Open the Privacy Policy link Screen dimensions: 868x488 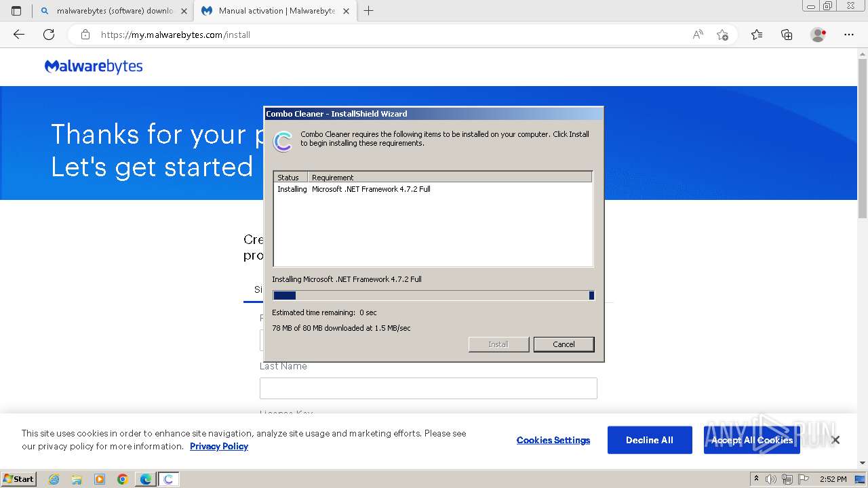[x=219, y=446]
